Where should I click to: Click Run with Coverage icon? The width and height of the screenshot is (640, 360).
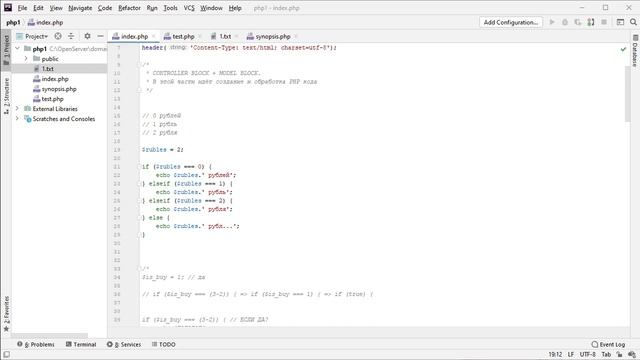578,22
